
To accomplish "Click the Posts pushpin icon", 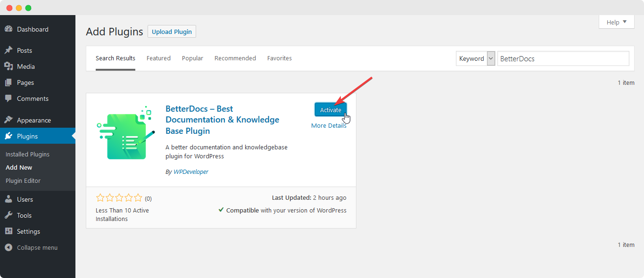I will [8, 50].
